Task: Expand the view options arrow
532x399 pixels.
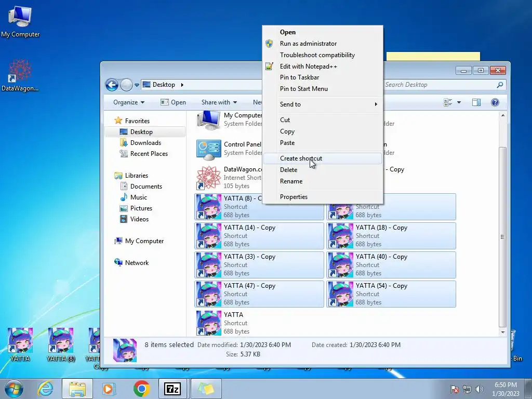Action: (x=459, y=102)
